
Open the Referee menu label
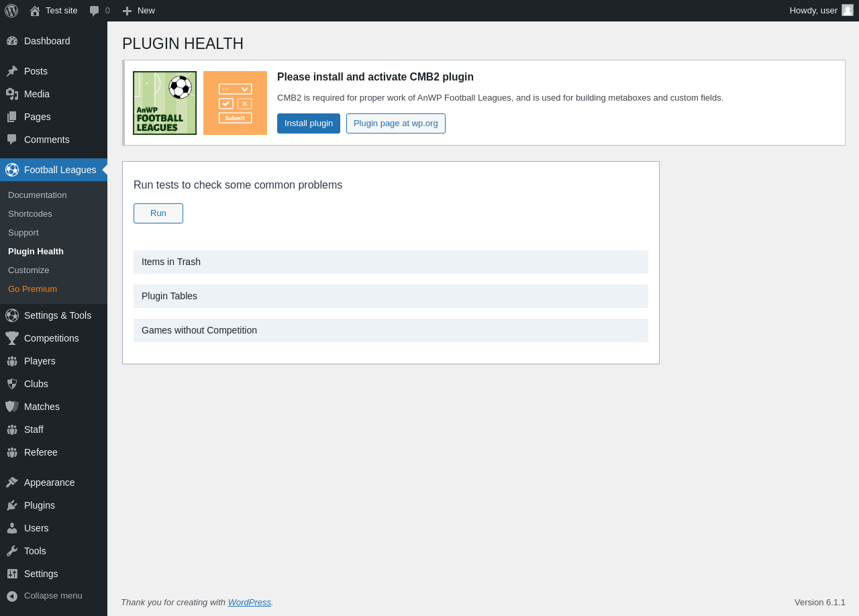tap(41, 452)
